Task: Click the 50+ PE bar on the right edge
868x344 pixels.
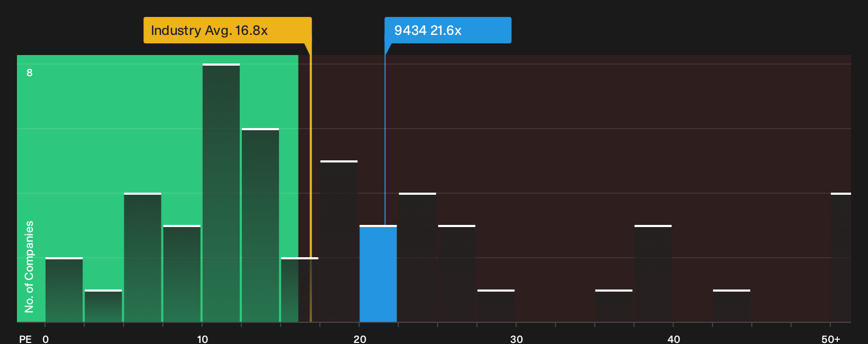Action: click(841, 257)
